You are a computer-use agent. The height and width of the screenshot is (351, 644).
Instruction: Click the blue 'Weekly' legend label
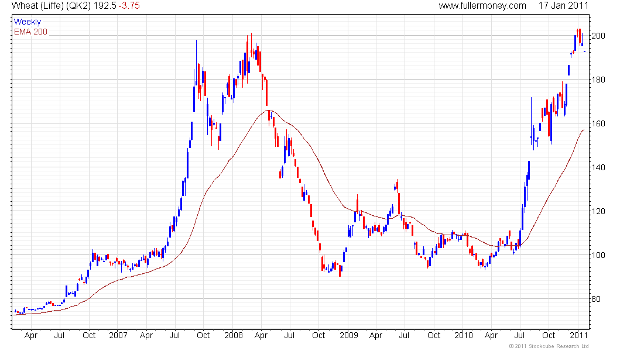pos(28,22)
